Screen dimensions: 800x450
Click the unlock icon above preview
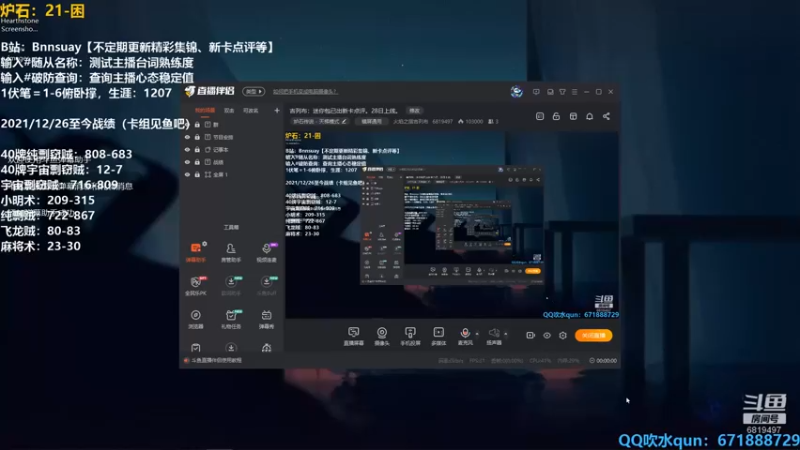point(556,116)
